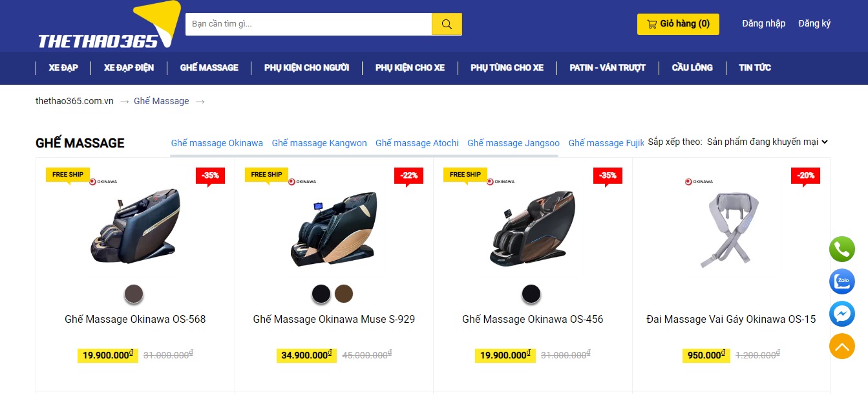The image size is (868, 394).
Task: Select black color swatch for OS-456
Action: click(x=531, y=294)
